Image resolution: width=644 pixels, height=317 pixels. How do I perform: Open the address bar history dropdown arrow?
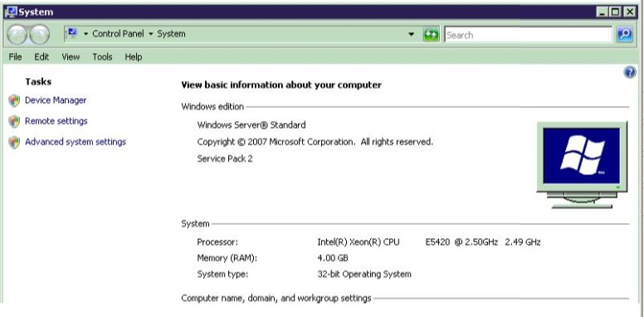(x=411, y=35)
